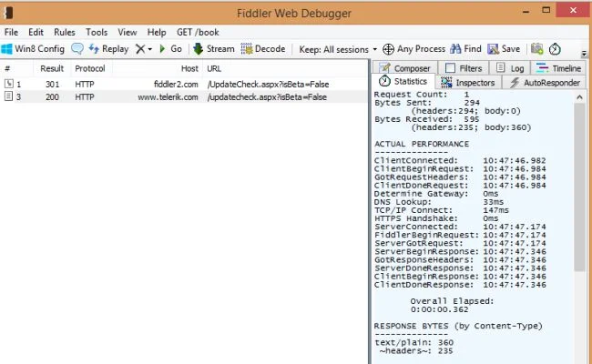Click the Replay toolbar button

click(108, 49)
